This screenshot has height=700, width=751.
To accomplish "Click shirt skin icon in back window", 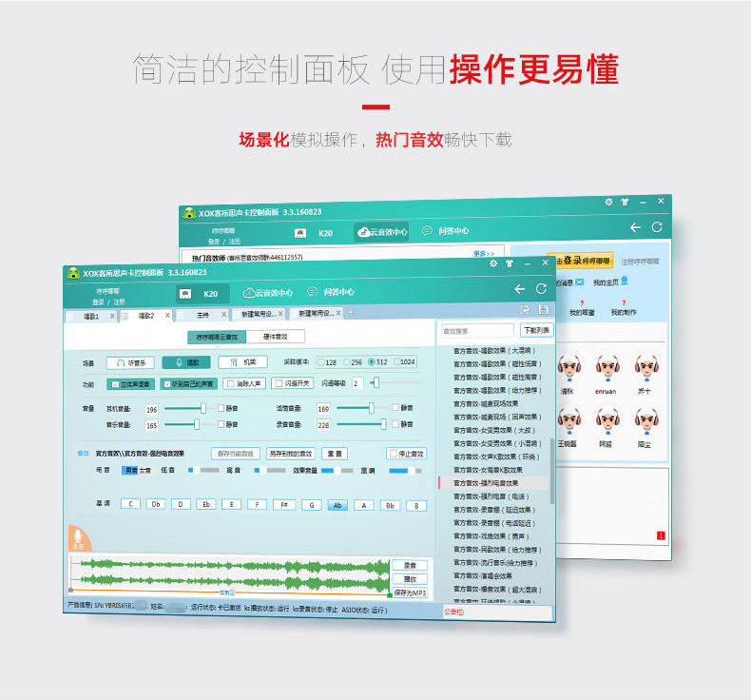I will click(625, 202).
